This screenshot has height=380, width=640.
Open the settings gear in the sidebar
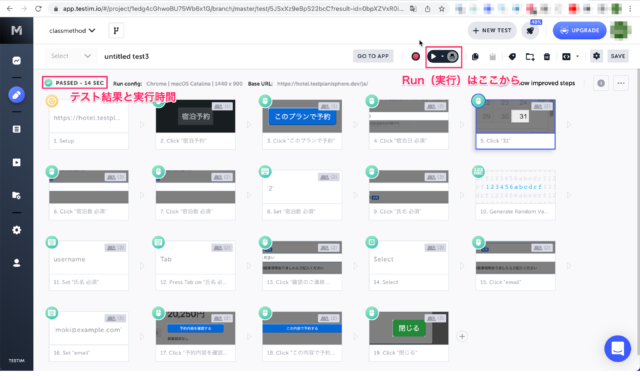16,230
